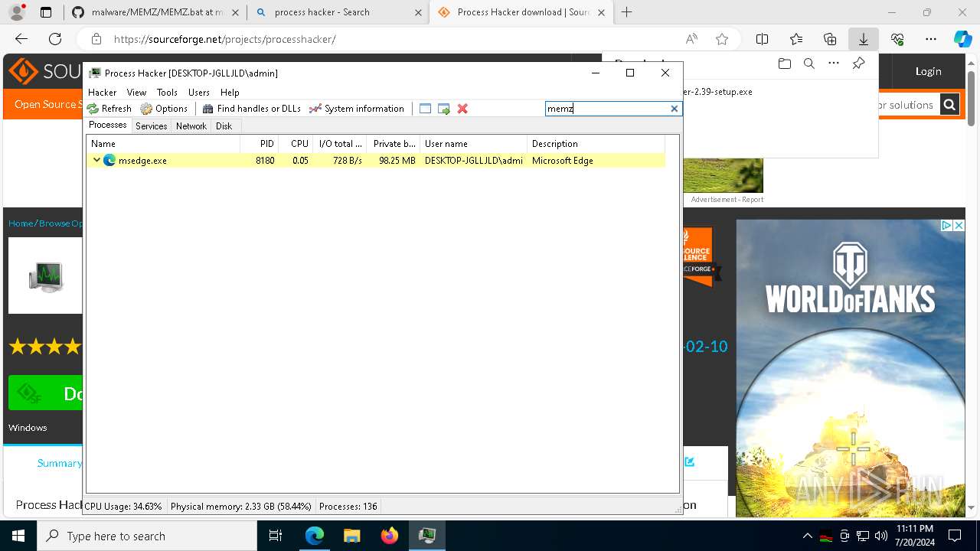Open the Copilot sidebar icon

point(962,39)
